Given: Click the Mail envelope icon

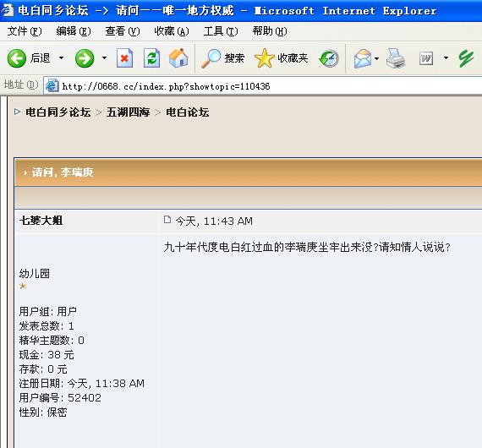Looking at the screenshot, I should pyautogui.click(x=363, y=58).
